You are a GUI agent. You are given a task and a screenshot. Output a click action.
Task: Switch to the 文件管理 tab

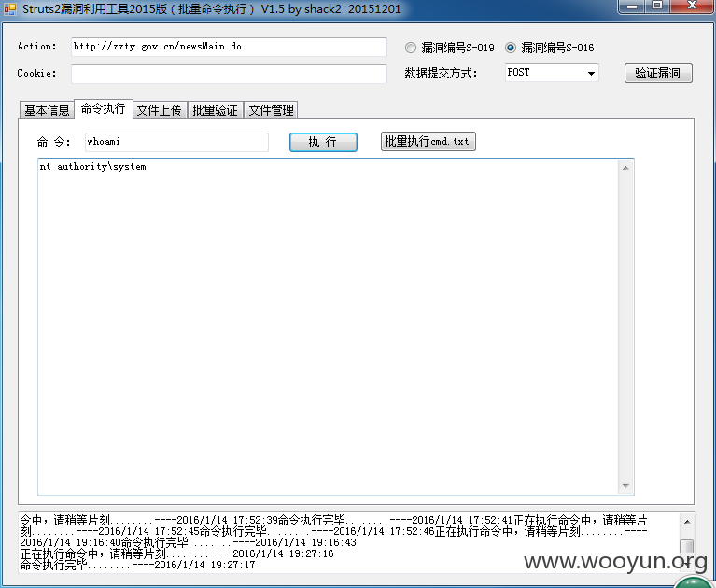[x=272, y=110]
